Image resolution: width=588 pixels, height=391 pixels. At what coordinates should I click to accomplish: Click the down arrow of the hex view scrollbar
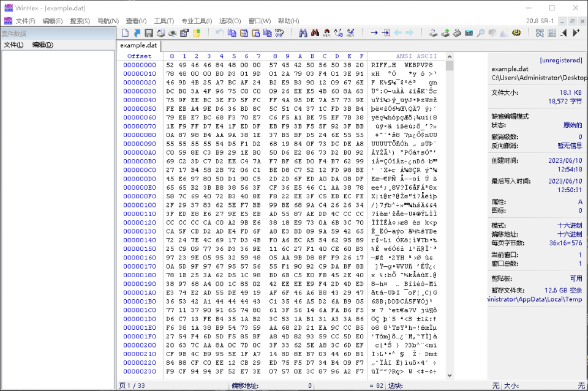point(450,375)
